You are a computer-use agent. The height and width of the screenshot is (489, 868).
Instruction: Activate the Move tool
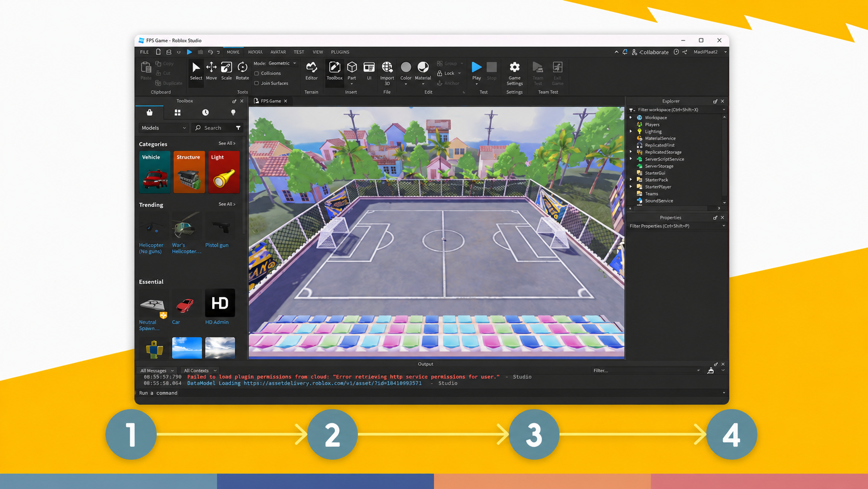click(211, 71)
